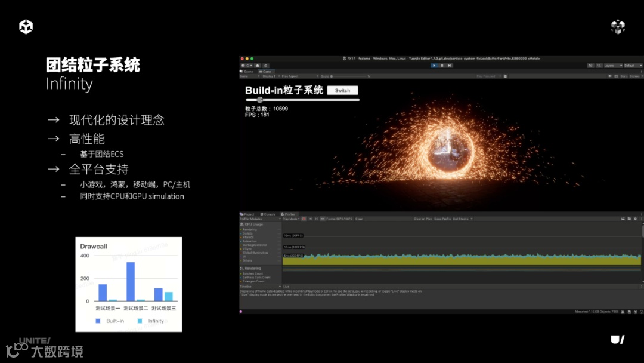Toggle mute audio speaker in the Game view
Screen dimensions: 644x363
(x=610, y=76)
